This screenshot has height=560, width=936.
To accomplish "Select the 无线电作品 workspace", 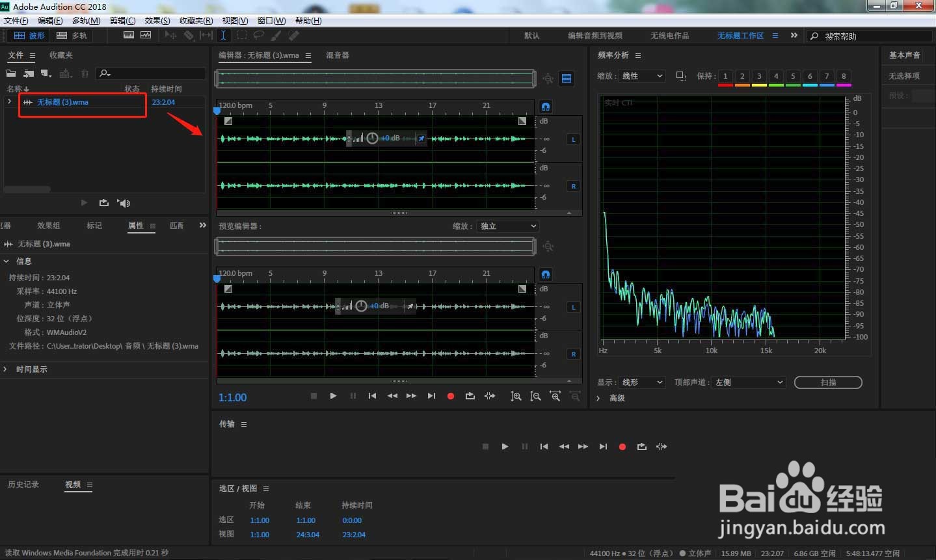I will 670,36.
